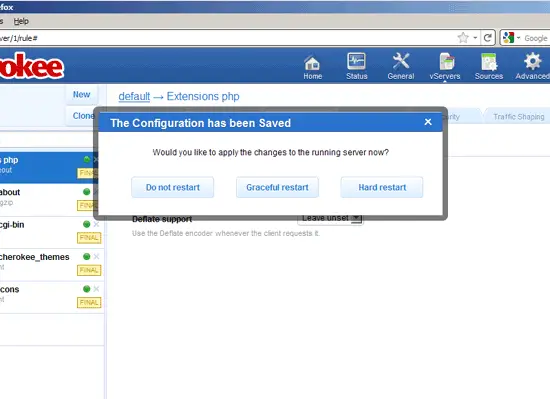Clone the selected rule
Viewport: 550px width, 399px height.
tap(83, 116)
